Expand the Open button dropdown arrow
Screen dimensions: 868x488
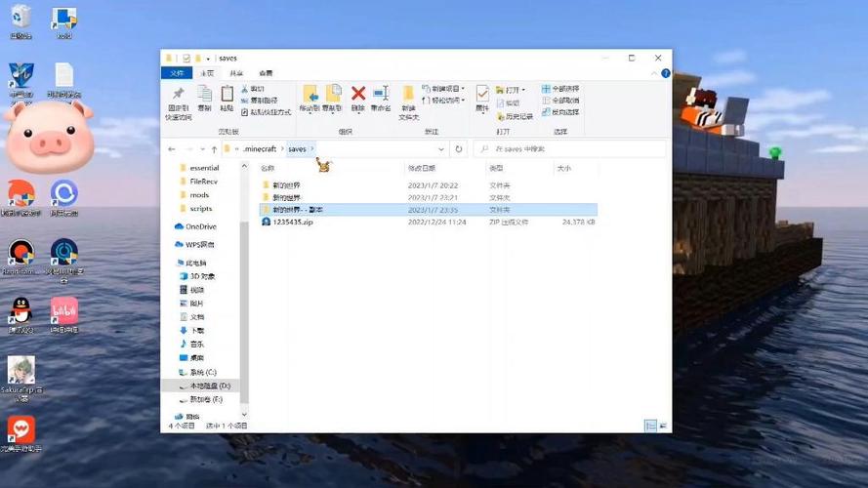click(x=523, y=90)
